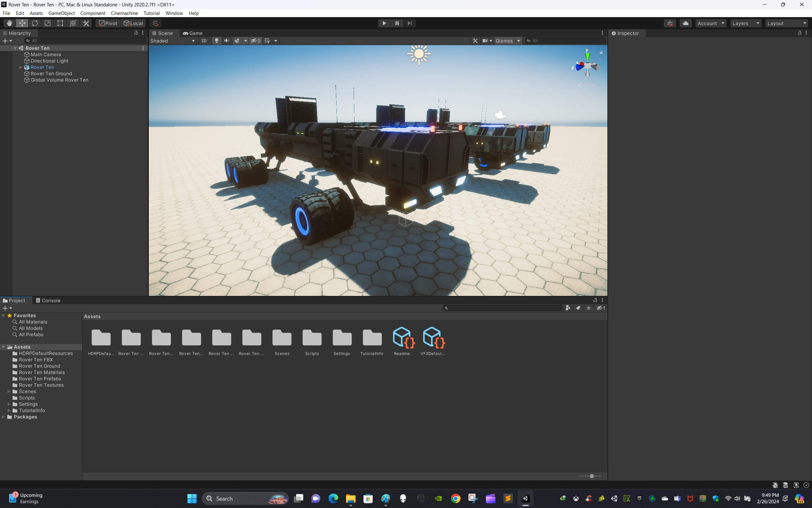Open the Window menu
The width and height of the screenshot is (812, 508).
(174, 13)
